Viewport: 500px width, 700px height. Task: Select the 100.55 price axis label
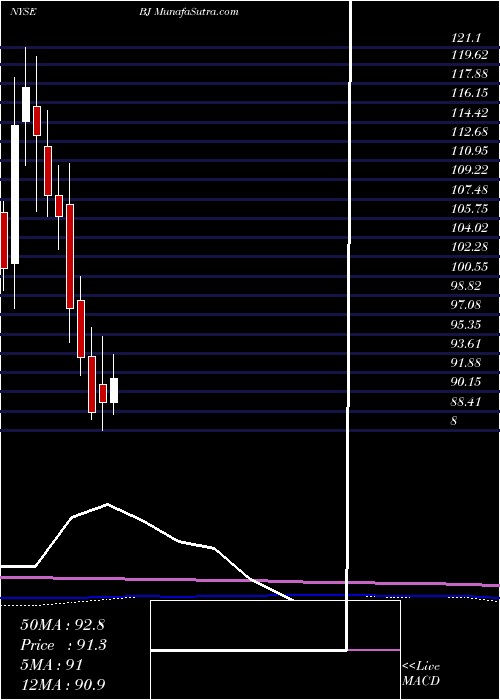[469, 267]
